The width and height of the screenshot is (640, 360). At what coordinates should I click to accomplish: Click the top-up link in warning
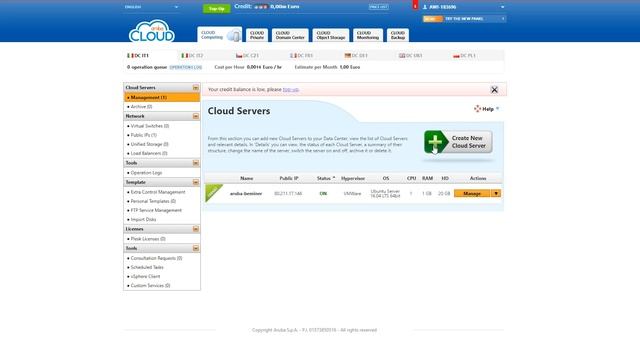point(291,89)
